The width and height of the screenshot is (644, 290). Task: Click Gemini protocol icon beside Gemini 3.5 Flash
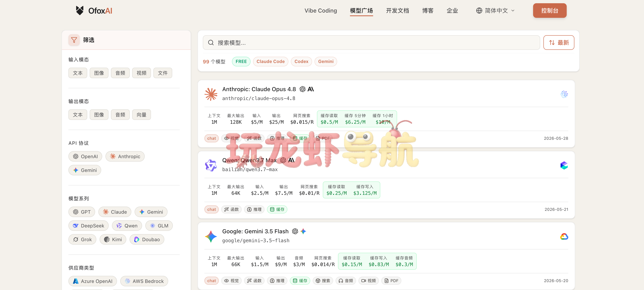pos(303,231)
